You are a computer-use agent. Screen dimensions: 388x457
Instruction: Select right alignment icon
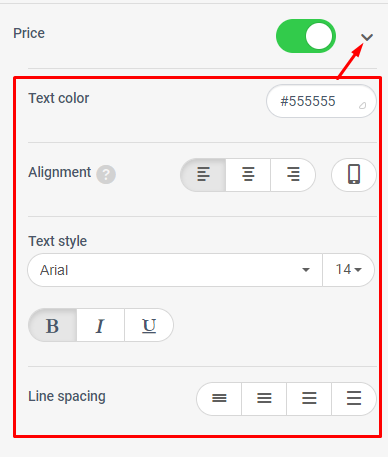click(x=293, y=175)
